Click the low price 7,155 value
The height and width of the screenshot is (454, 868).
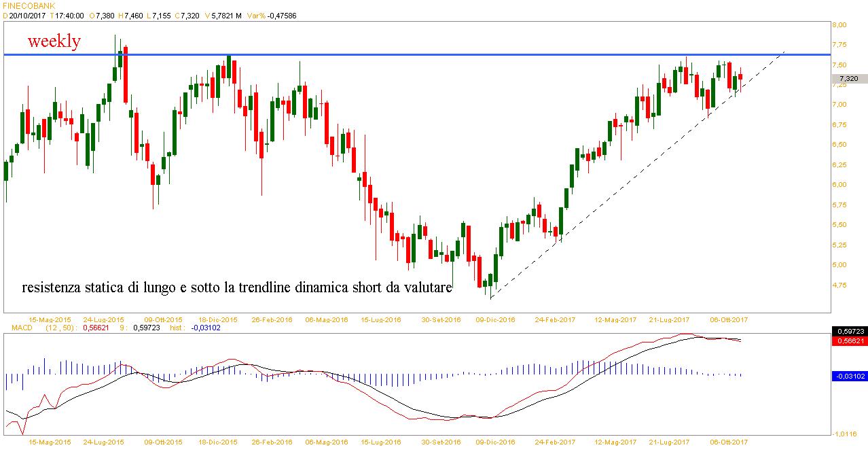[162, 15]
